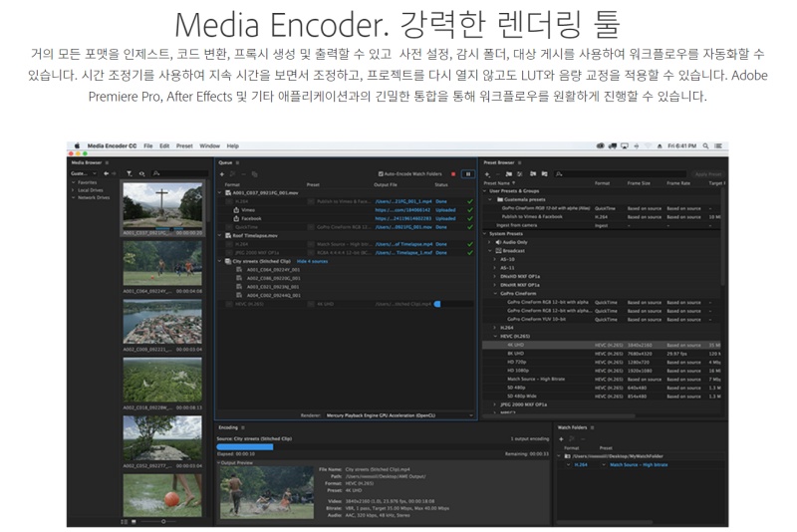
Task: Click the Import presets icon
Action: click(x=533, y=174)
